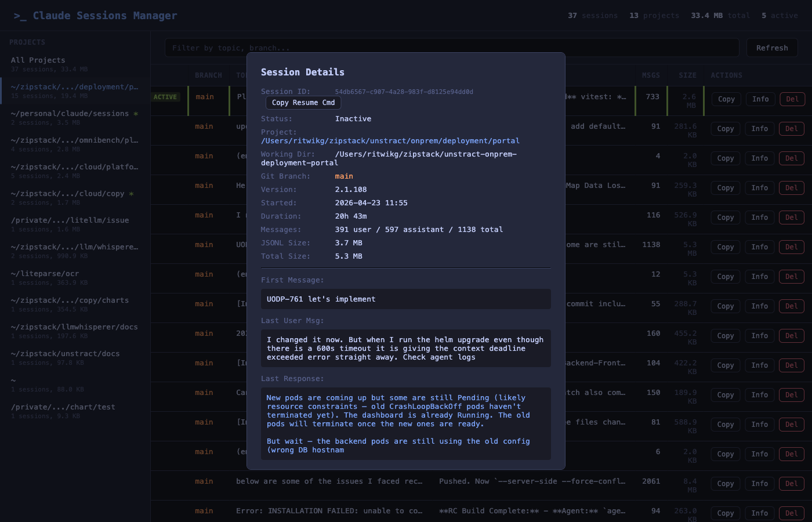Focus the filter by topic input field

click(451, 48)
